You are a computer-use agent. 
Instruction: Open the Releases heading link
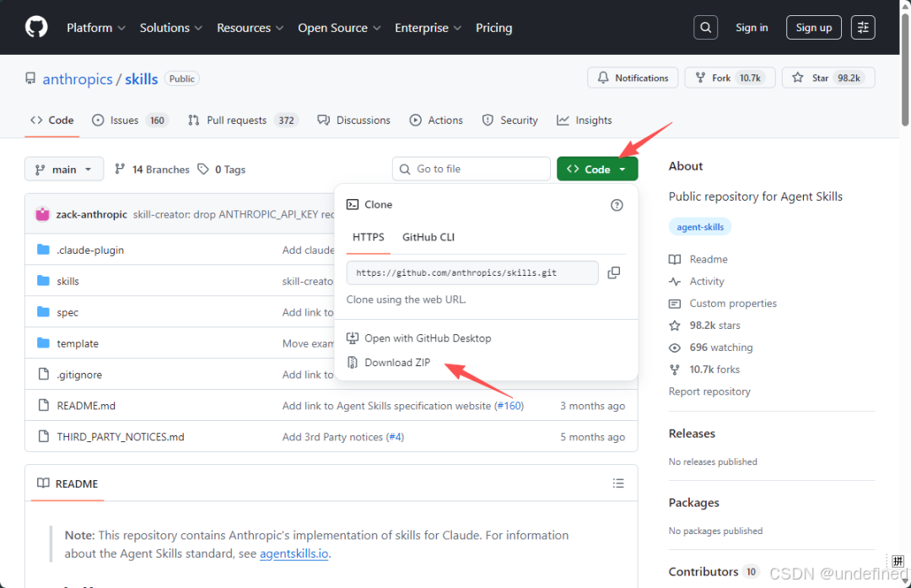click(x=692, y=434)
